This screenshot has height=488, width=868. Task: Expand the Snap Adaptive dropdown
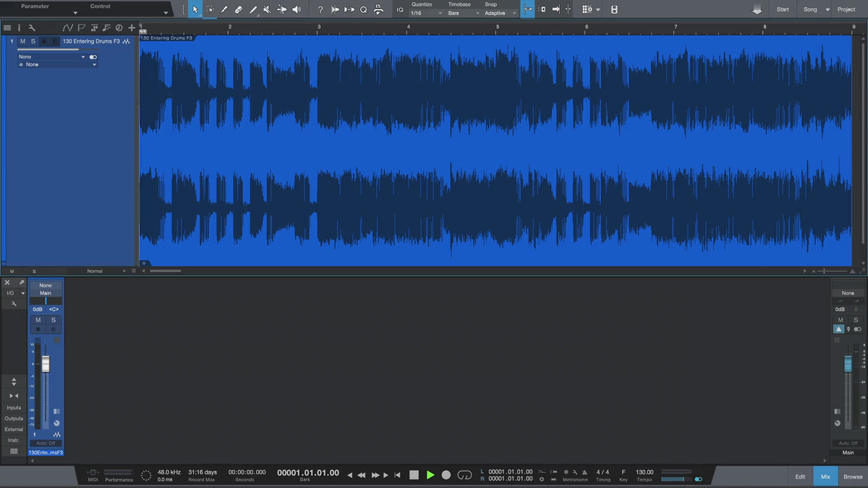(x=501, y=13)
